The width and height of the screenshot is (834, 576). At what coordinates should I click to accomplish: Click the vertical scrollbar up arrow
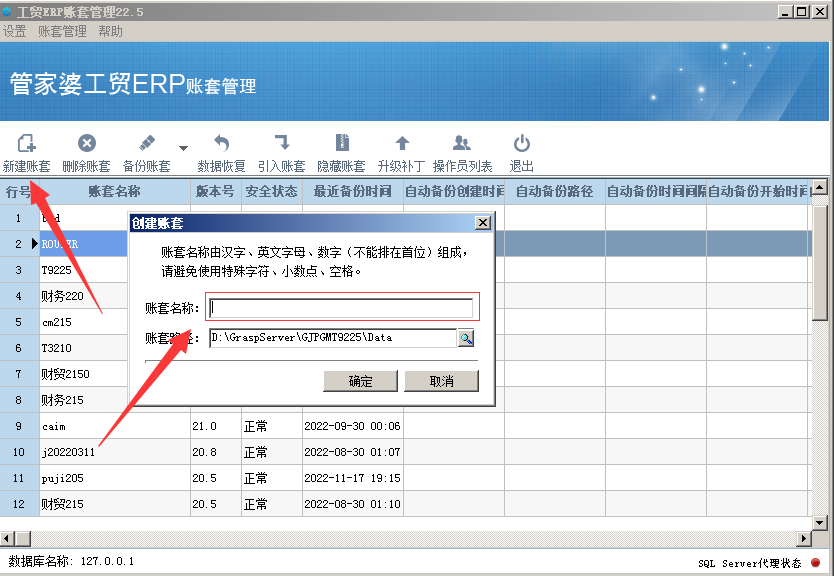820,187
